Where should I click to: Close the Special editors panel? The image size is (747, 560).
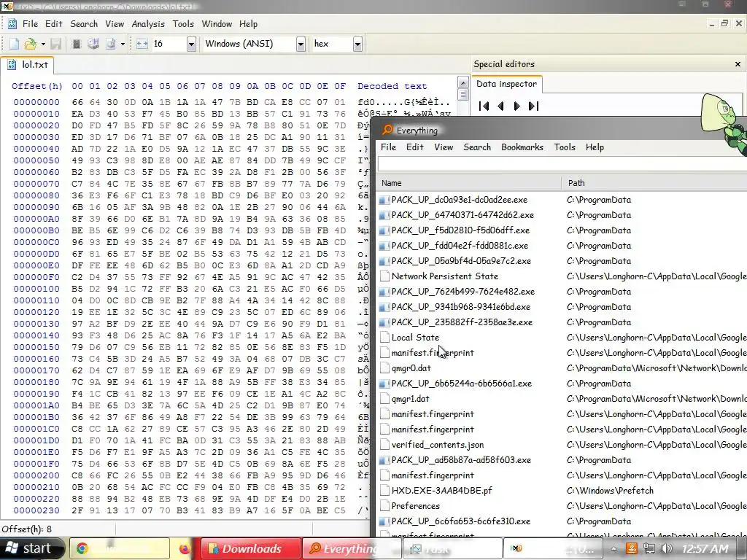pyautogui.click(x=738, y=64)
